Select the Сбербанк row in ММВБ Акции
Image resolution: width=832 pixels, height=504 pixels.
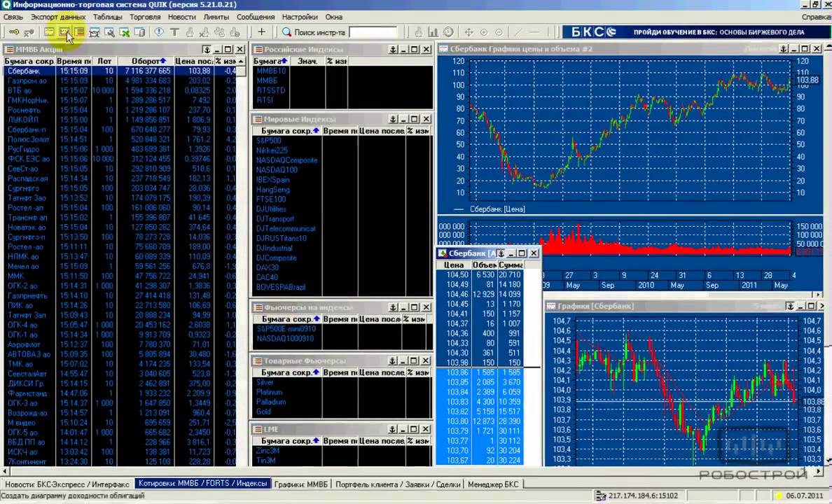[x=120, y=71]
